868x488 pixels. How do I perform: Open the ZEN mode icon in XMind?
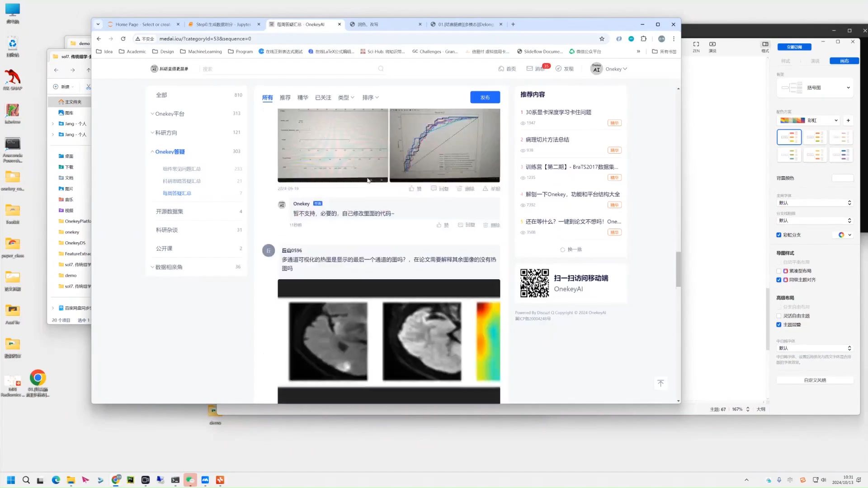pos(696,47)
